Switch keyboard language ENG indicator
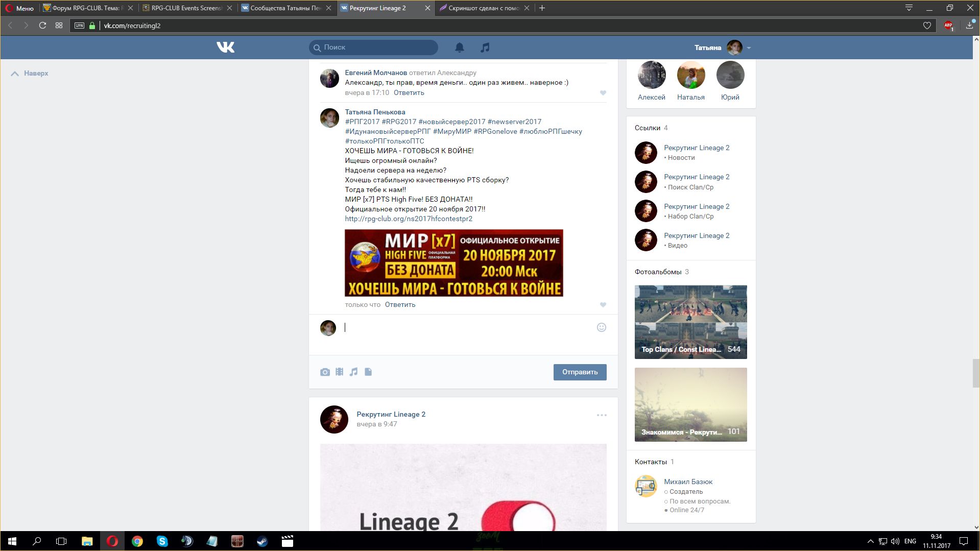 [910, 541]
